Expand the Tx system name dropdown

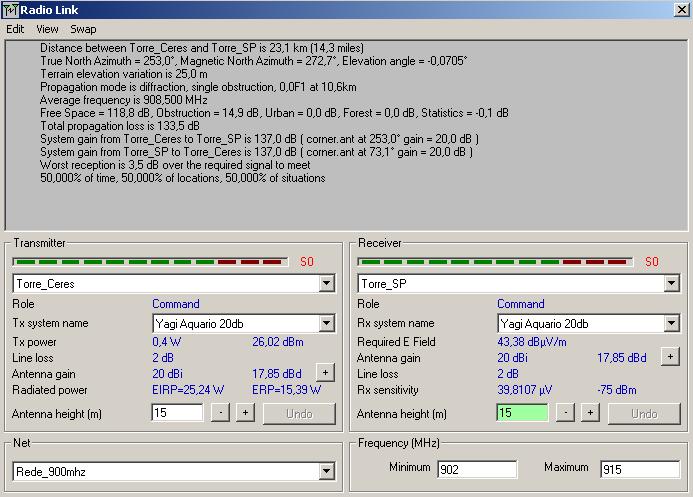[x=326, y=323]
